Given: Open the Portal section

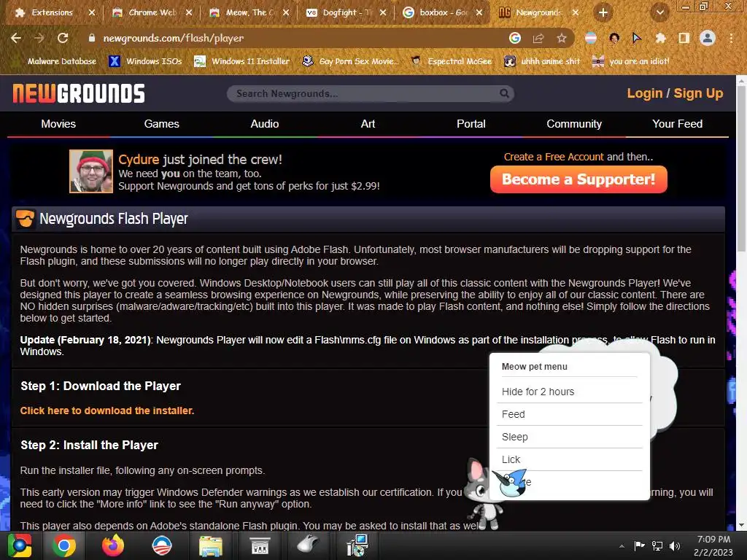Looking at the screenshot, I should (x=471, y=124).
